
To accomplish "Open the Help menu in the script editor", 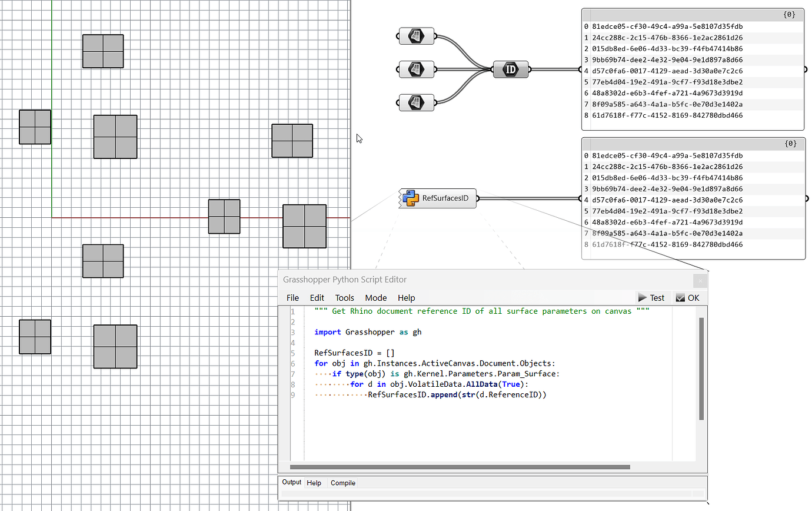I will 406,298.
